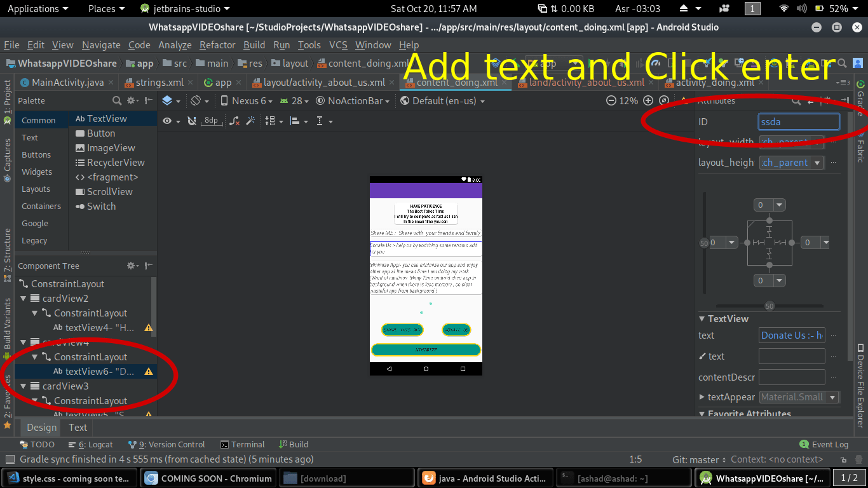Turn off autoconnect with the magnet icon
Image resolution: width=868 pixels, height=488 pixels.
tap(192, 121)
